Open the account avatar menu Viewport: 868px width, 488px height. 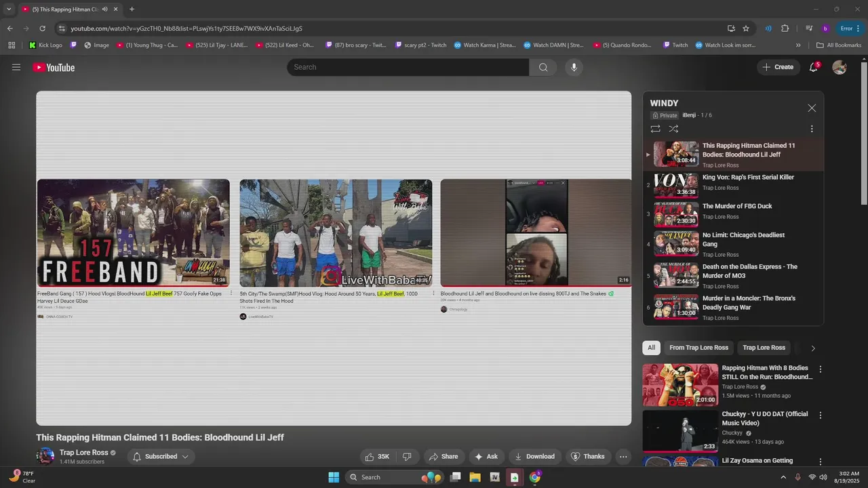840,67
